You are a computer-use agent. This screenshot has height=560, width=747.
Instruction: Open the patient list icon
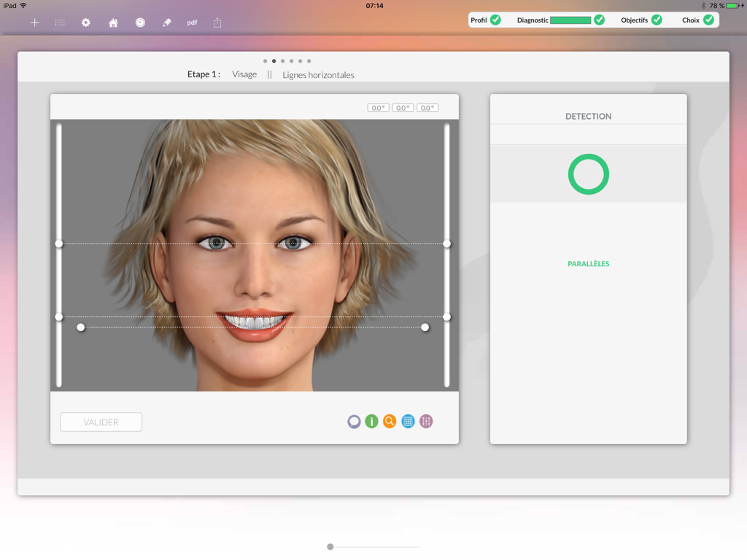coord(60,23)
